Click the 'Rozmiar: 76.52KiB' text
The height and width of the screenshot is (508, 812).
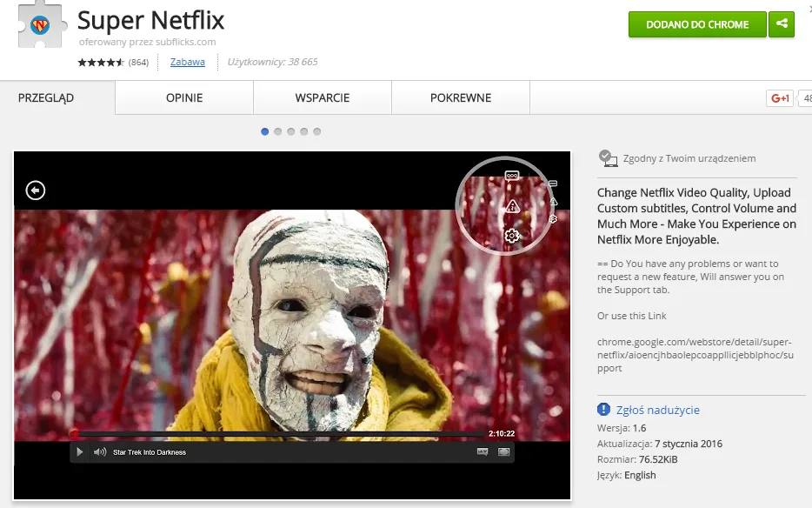point(637,459)
